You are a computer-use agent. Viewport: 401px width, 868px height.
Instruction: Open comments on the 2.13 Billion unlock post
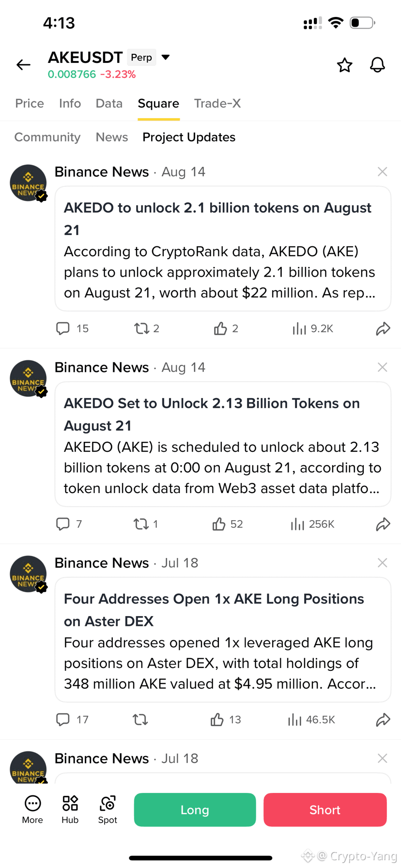[x=63, y=524]
